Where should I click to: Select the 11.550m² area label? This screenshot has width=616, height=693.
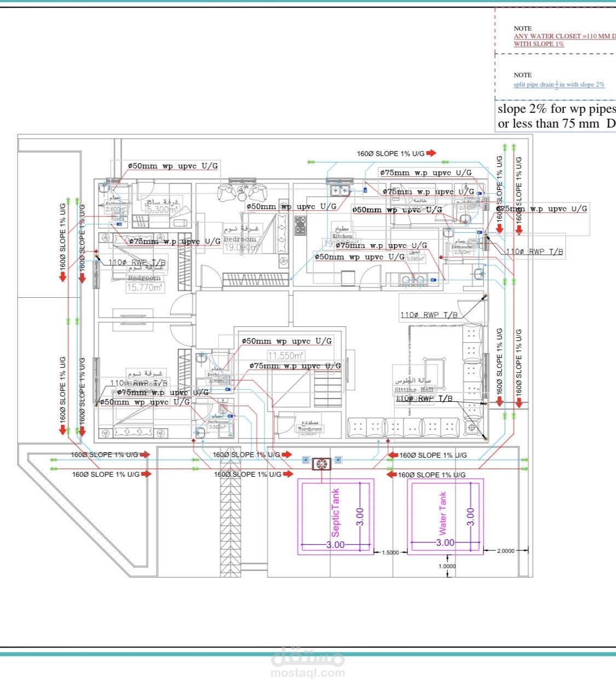pyautogui.click(x=286, y=356)
